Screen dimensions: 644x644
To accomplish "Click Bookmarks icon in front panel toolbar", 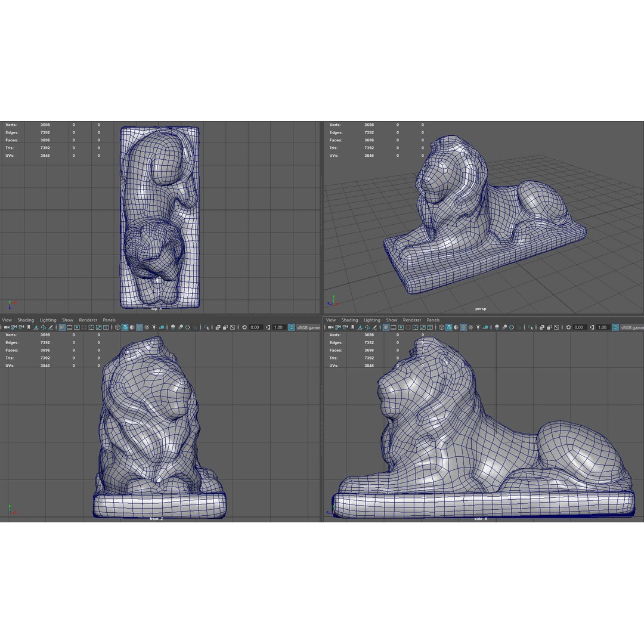I will pos(29,327).
